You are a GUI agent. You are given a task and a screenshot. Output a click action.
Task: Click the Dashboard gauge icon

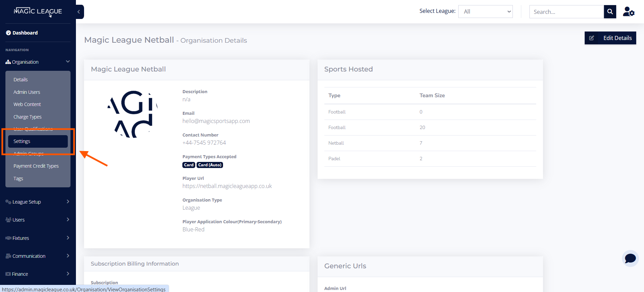pos(8,33)
